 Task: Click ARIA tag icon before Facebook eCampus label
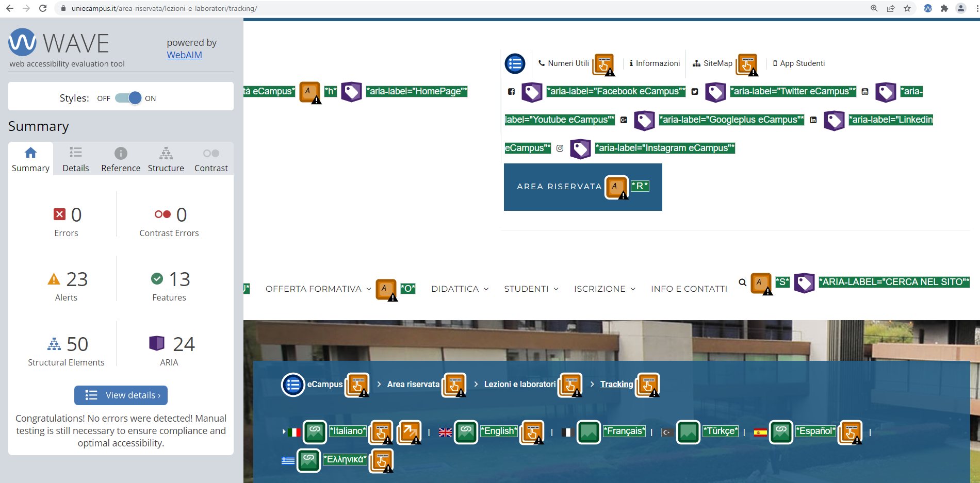click(x=532, y=92)
